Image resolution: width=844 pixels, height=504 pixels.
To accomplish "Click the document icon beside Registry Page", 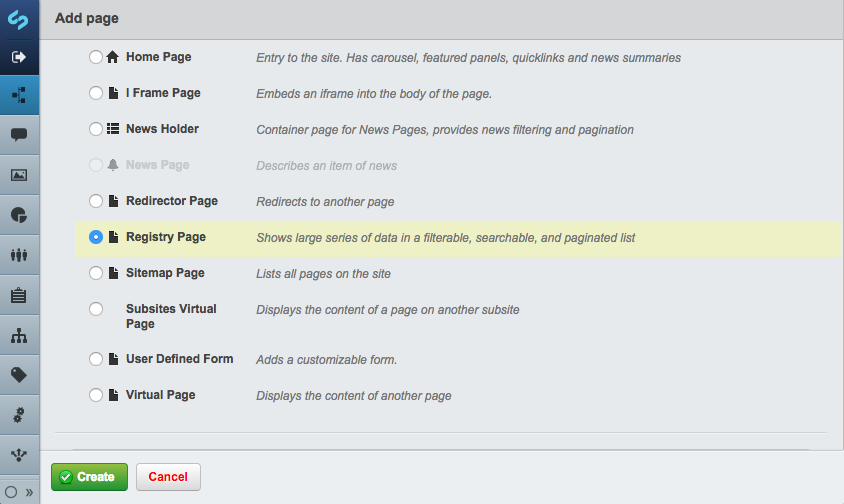I will coord(113,237).
